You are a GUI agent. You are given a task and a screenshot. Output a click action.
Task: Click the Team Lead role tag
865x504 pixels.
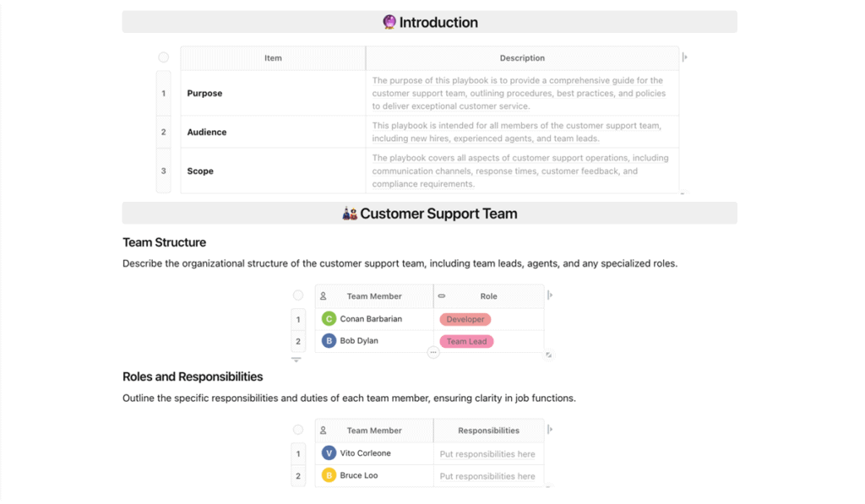[466, 341]
